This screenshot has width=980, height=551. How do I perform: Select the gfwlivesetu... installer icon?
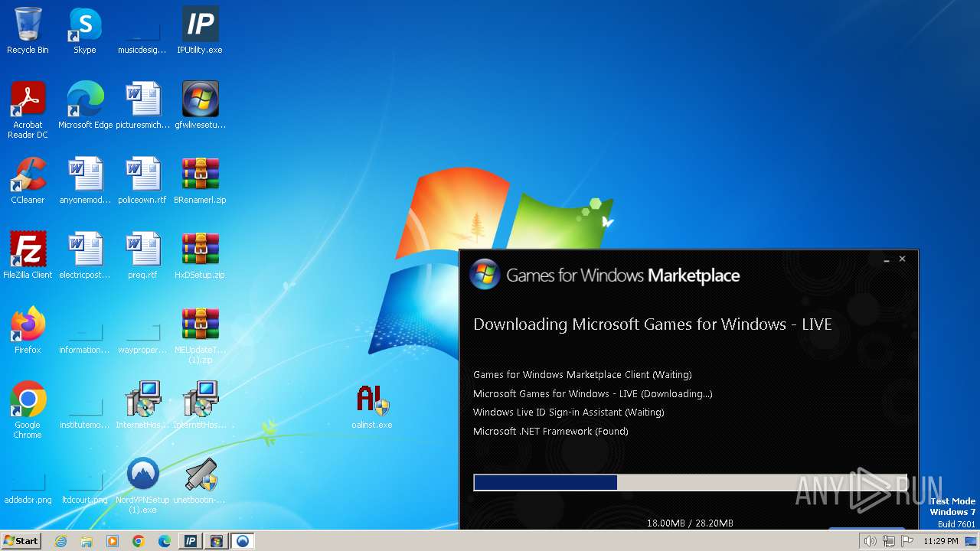pyautogui.click(x=200, y=106)
